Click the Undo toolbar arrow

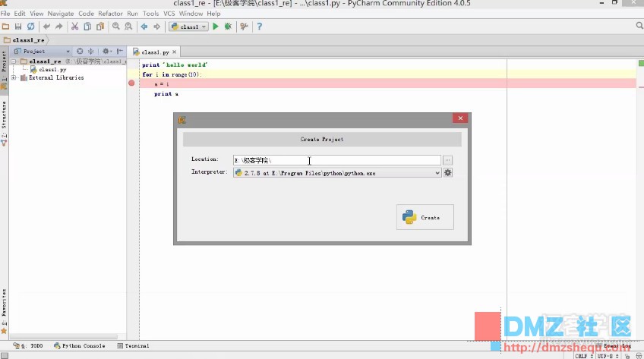[x=46, y=27]
